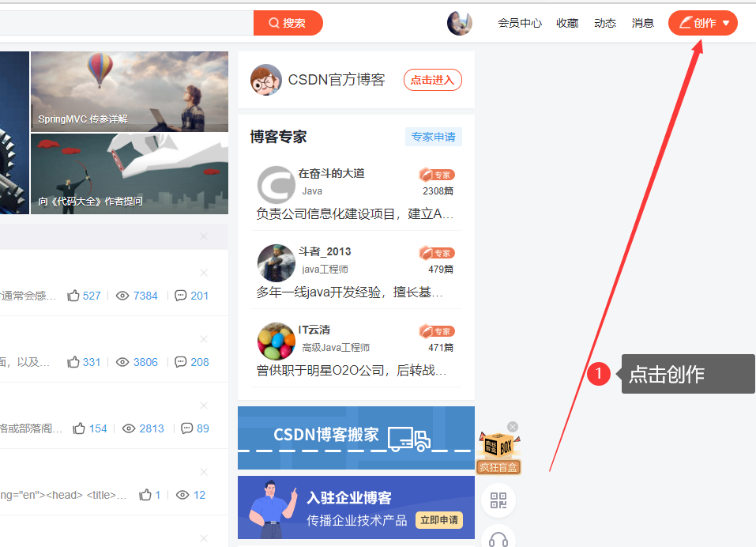Click the eye icon showing 7384 views

[x=122, y=296]
